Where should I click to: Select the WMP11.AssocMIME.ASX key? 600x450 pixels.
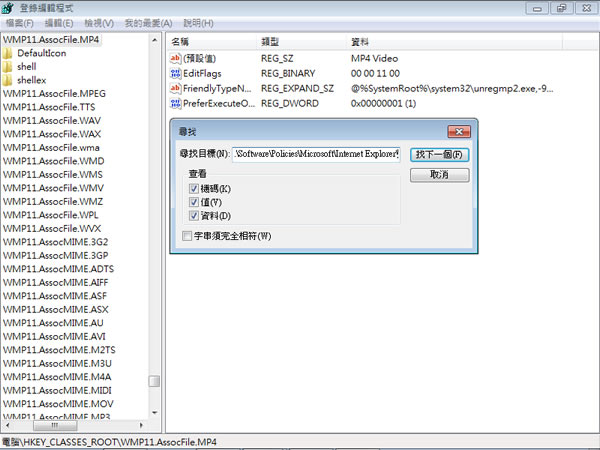click(x=55, y=309)
